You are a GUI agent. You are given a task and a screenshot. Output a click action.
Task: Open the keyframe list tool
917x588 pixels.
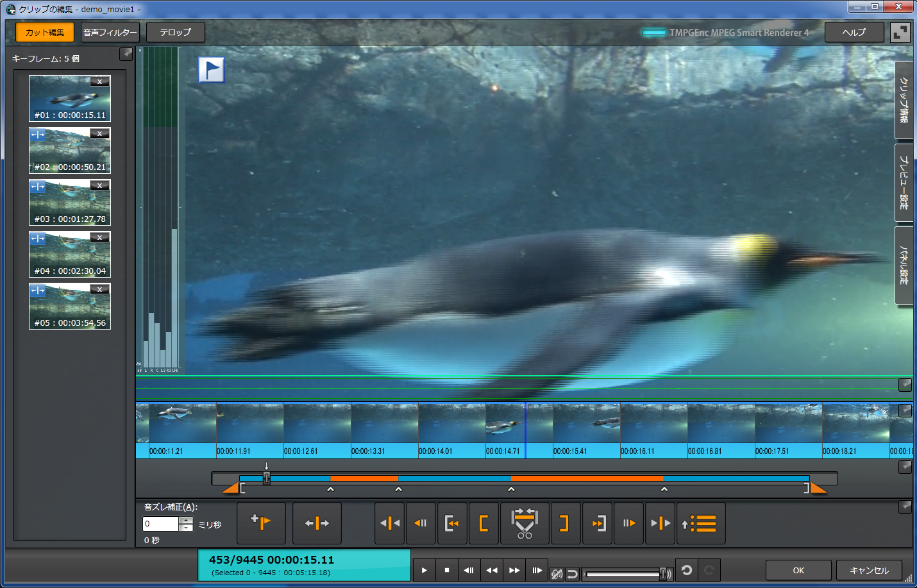(701, 523)
